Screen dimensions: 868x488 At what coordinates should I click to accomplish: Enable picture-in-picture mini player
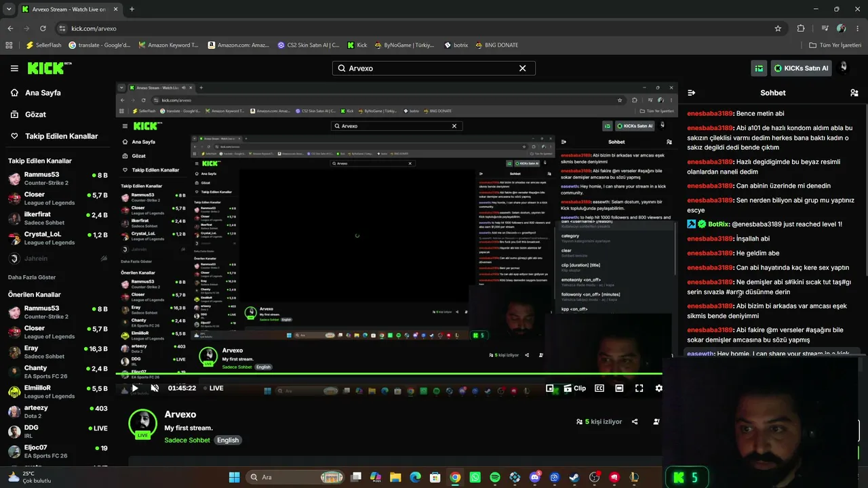pos(550,388)
